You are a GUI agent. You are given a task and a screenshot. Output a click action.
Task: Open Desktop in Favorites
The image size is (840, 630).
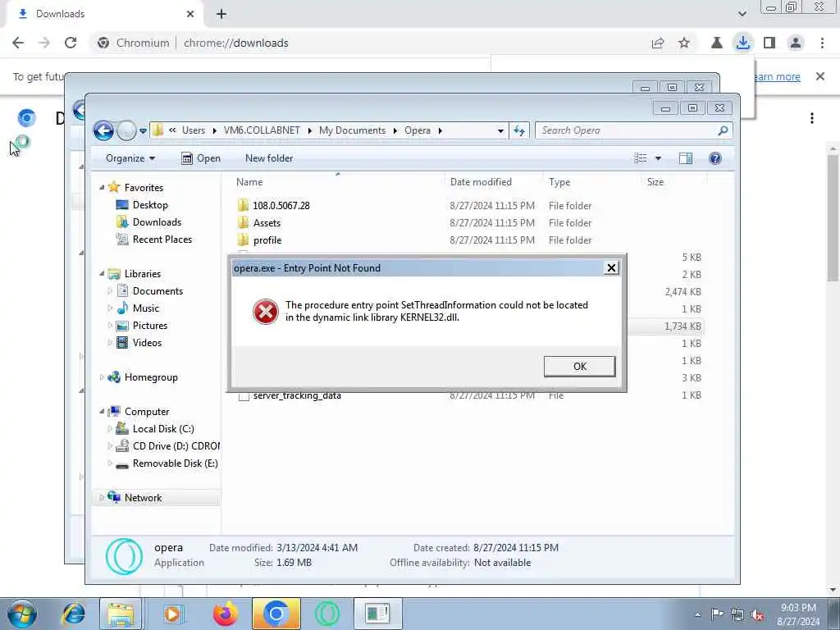click(150, 204)
